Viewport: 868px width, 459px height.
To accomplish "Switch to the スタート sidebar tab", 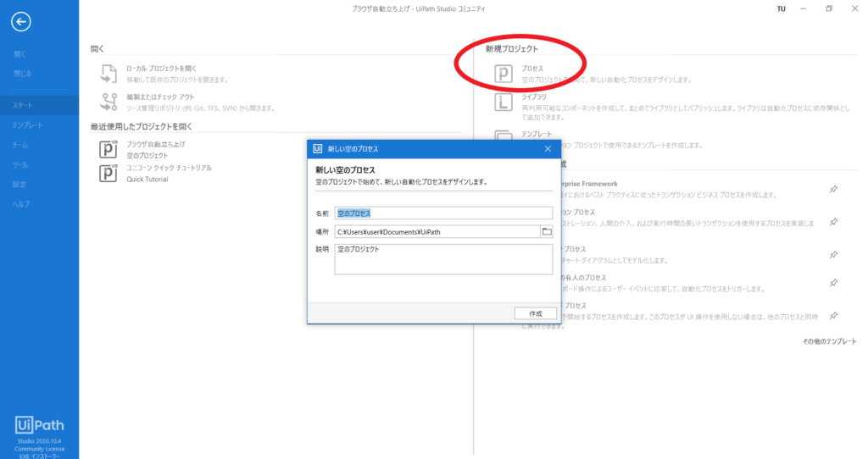I will [x=39, y=105].
